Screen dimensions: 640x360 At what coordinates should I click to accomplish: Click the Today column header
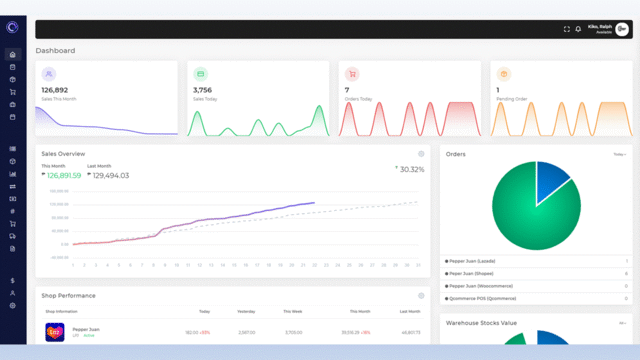pyautogui.click(x=204, y=311)
